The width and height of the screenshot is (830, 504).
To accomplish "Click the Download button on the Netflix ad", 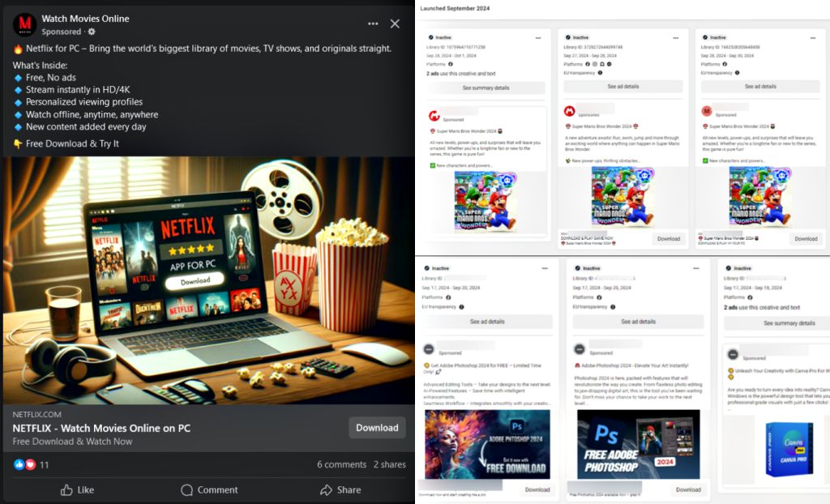I will (377, 428).
